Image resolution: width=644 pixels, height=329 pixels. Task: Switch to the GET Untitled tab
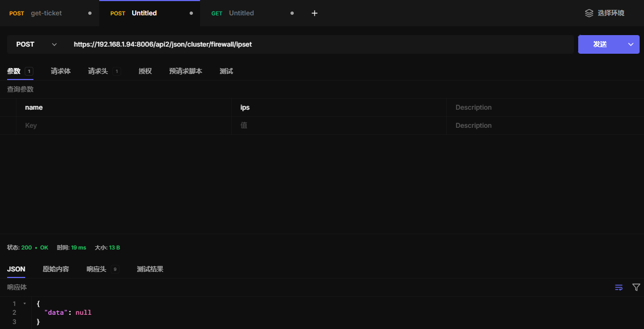241,13
